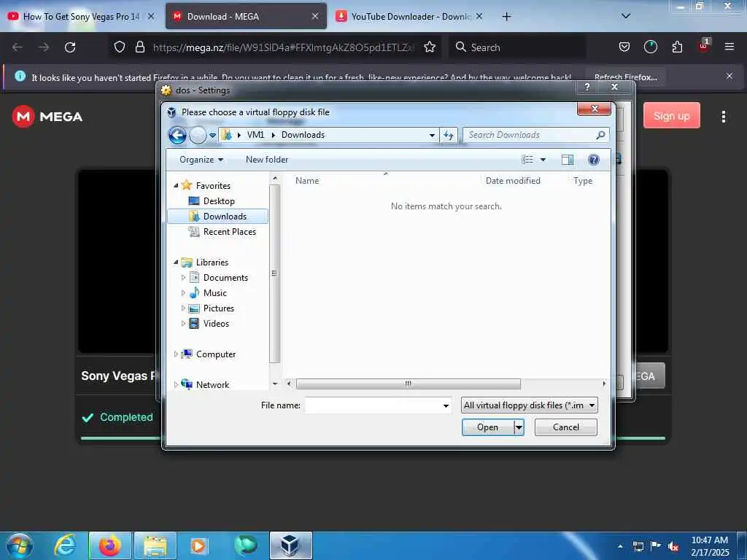The height and width of the screenshot is (560, 747).
Task: Expand the Pictures library
Action: click(183, 308)
